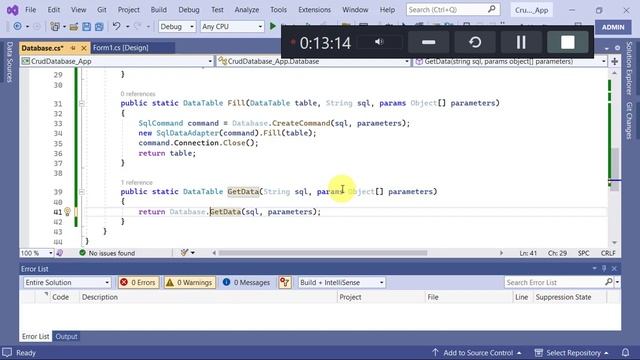Restart the recording with circular arrow
This screenshot has width=640, height=360.
tap(475, 42)
